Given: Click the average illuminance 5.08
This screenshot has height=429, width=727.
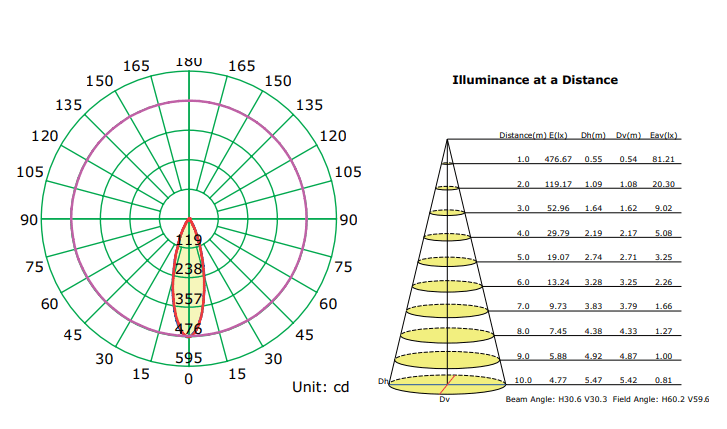Looking at the screenshot, I should pyautogui.click(x=663, y=233).
